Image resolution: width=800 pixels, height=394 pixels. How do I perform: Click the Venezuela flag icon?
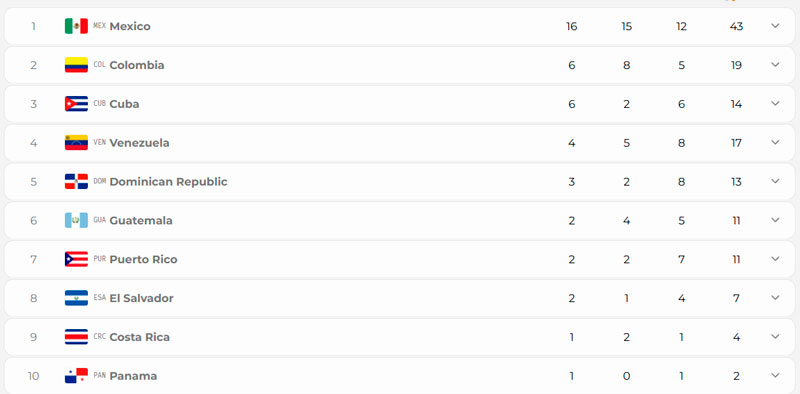coord(76,142)
